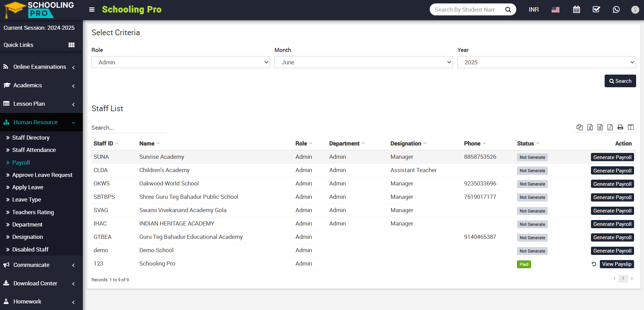The height and width of the screenshot is (310, 644).
Task: View Payslip for Schooling Pro staff
Action: click(617, 264)
